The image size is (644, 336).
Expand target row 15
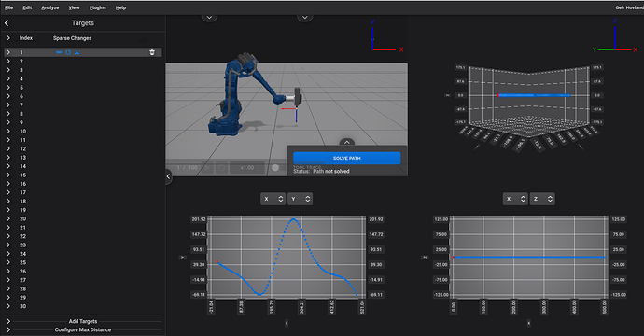(x=8, y=175)
